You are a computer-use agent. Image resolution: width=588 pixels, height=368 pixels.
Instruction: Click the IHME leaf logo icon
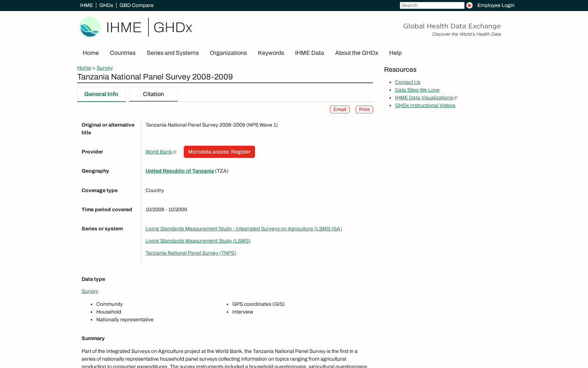90,27
